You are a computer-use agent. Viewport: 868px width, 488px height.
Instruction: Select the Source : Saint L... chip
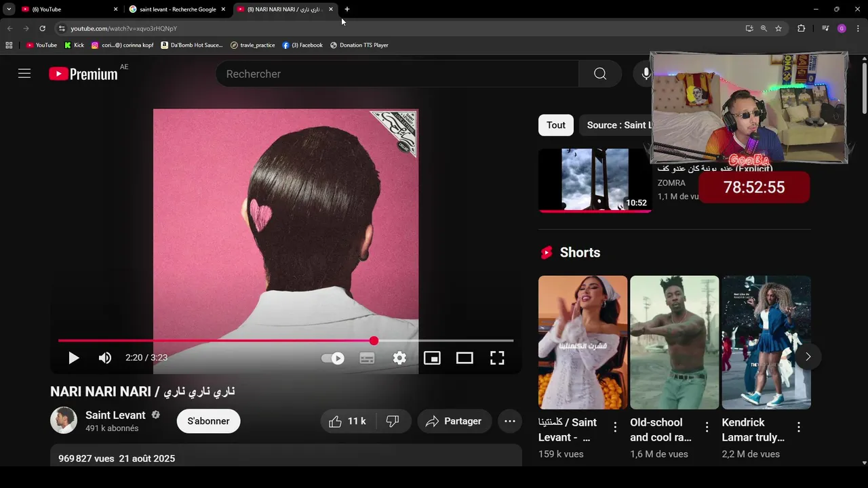pyautogui.click(x=617, y=125)
